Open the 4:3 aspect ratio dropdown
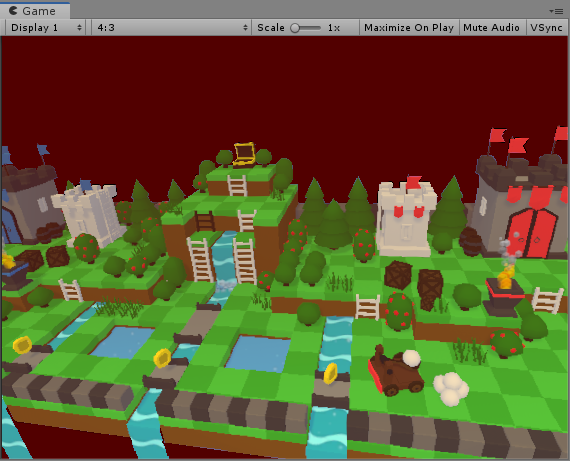The image size is (570, 461). coord(171,28)
